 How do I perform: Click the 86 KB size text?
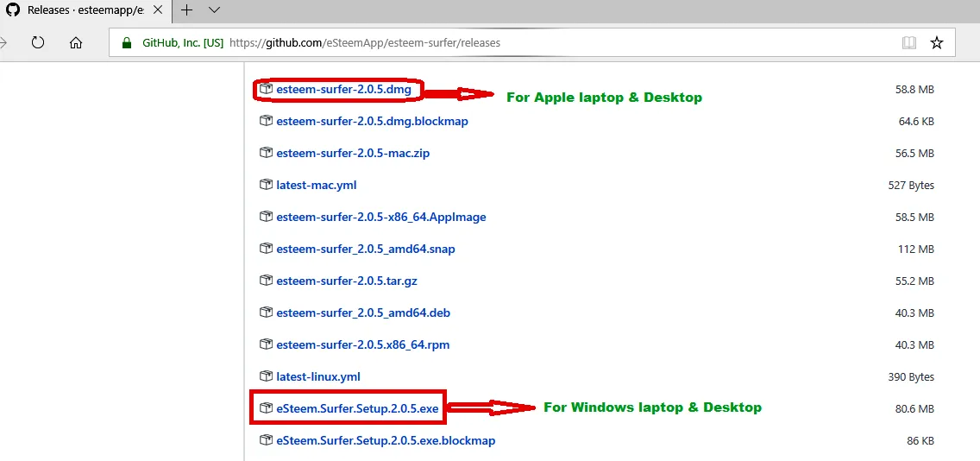920,440
